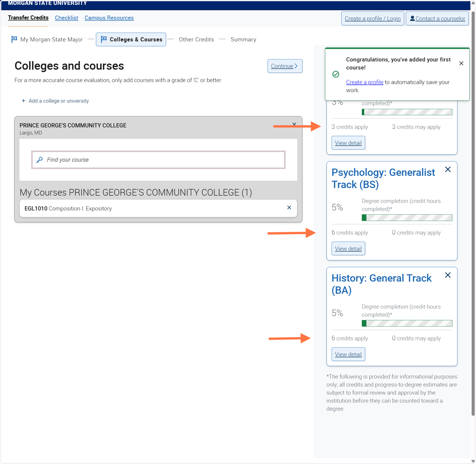
Task: Click the person icon on Contact a counselor
Action: 412,18
